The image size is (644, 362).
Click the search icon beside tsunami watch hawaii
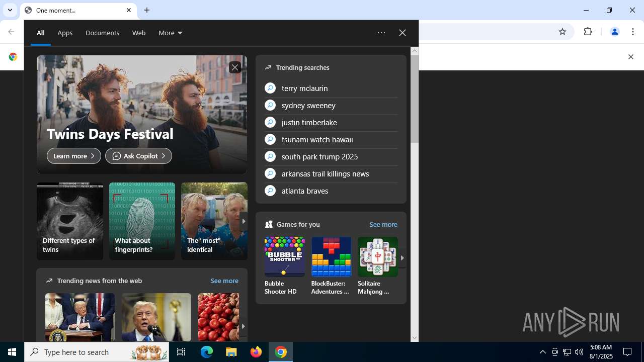270,139
